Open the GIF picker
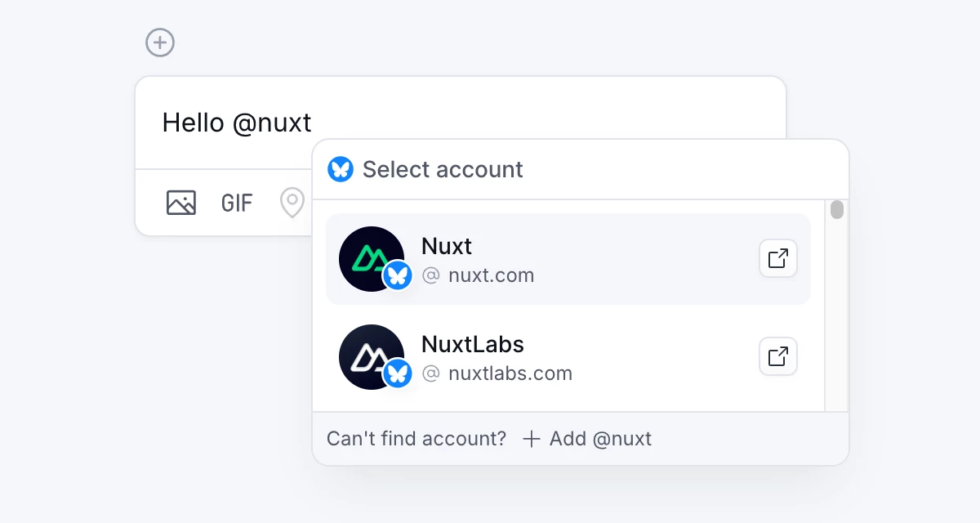980x523 pixels. pos(236,203)
